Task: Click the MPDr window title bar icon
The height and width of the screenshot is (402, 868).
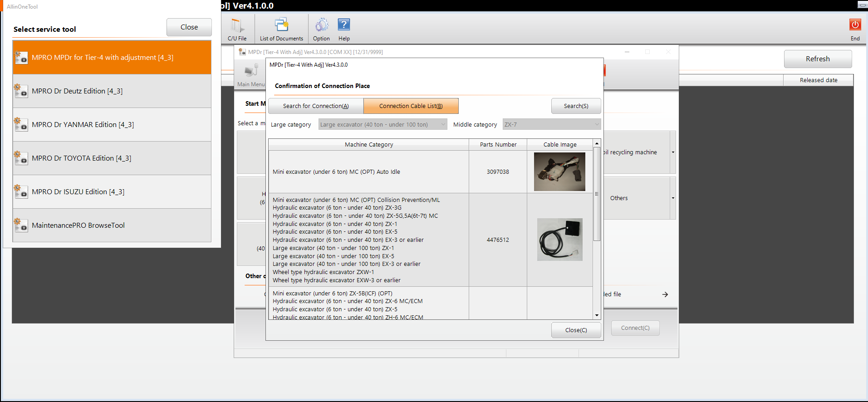Action: [x=242, y=52]
